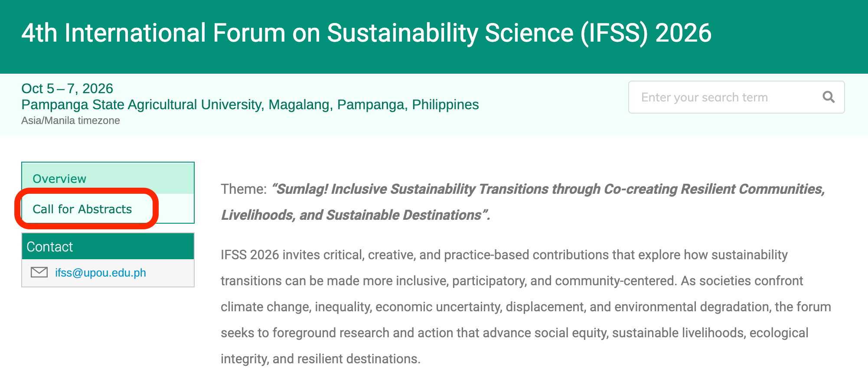Click the envelope icon in Contact box

coord(39,272)
